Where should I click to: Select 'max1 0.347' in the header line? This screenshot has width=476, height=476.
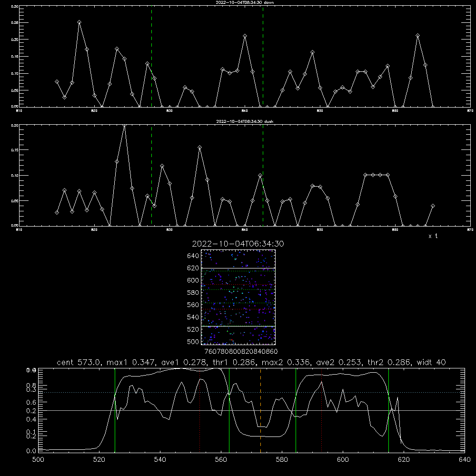131,362
